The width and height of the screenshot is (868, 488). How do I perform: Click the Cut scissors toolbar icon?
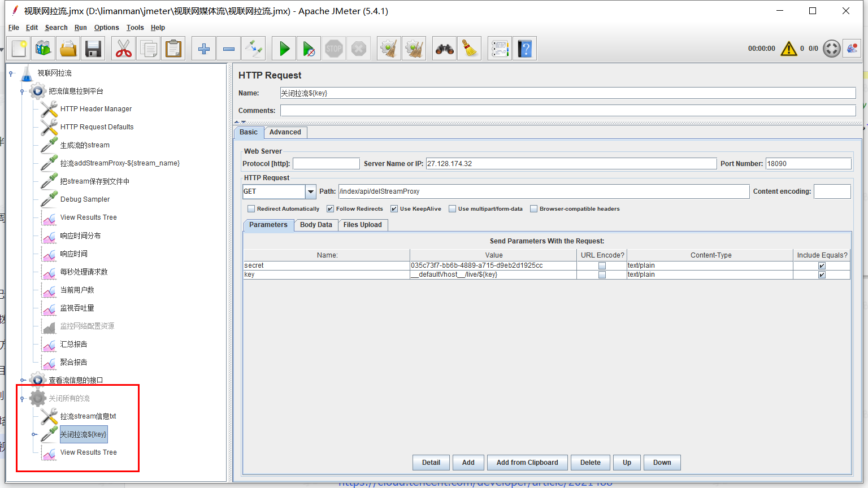[123, 49]
